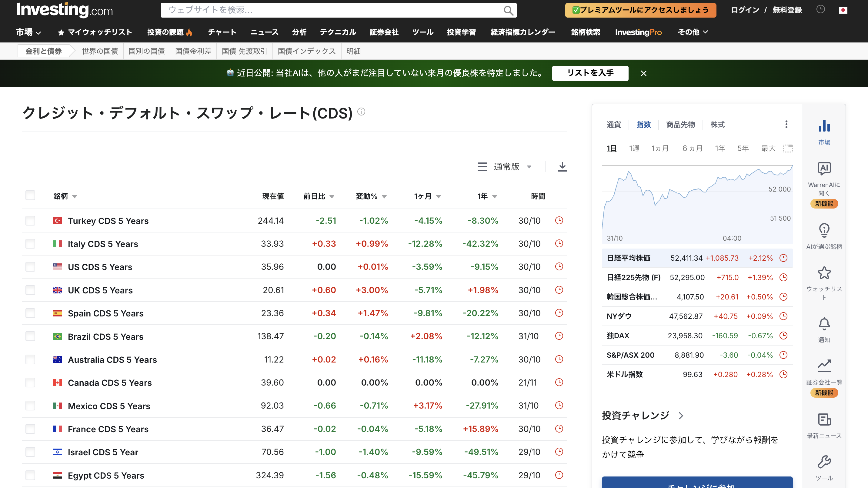The image size is (868, 488).
Task: Click the download table icon
Action: tap(562, 166)
